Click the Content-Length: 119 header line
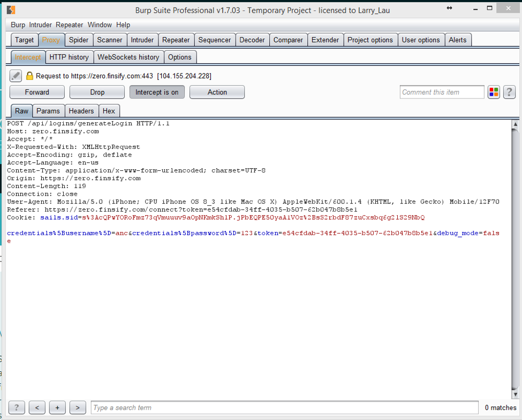Image resolution: width=522 pixels, height=420 pixels. (x=47, y=186)
